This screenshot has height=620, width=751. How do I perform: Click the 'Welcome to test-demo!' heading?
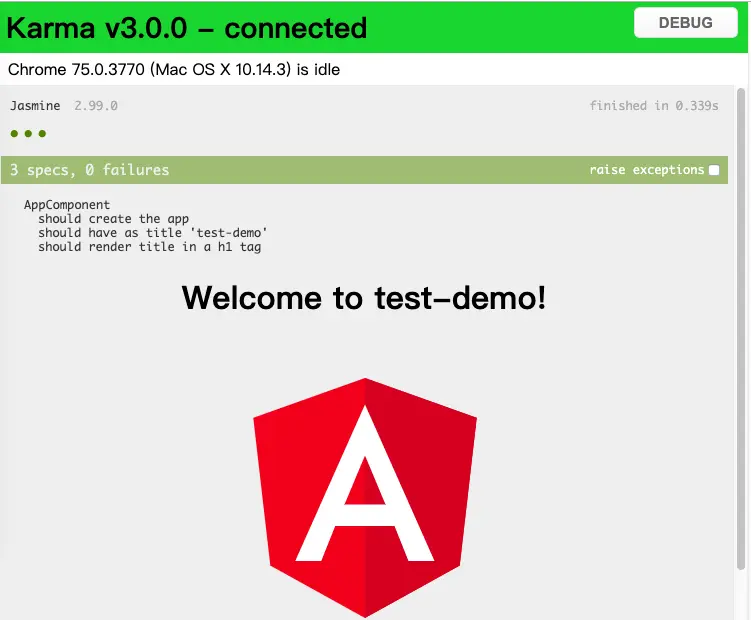pos(364,298)
